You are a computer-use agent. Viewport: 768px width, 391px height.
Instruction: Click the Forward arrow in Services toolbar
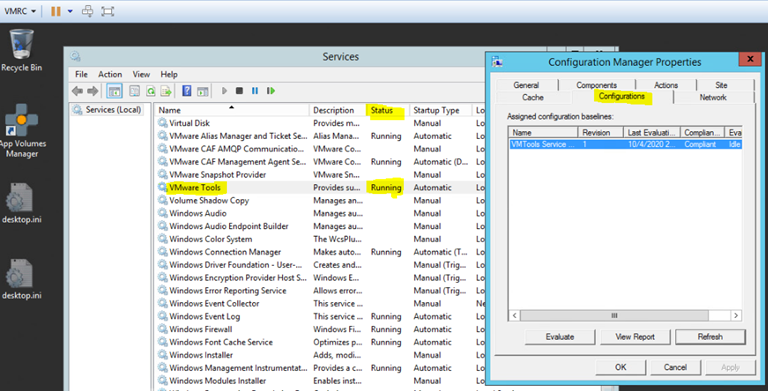pos(93,91)
